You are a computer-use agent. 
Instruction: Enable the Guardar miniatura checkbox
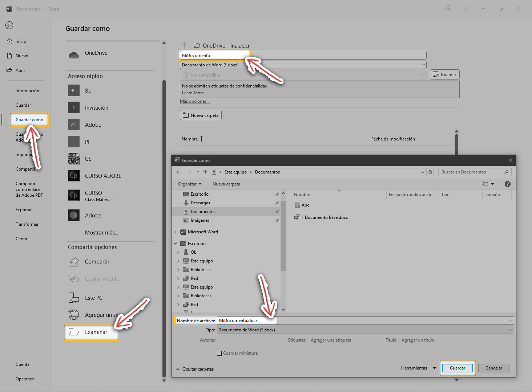click(x=219, y=353)
